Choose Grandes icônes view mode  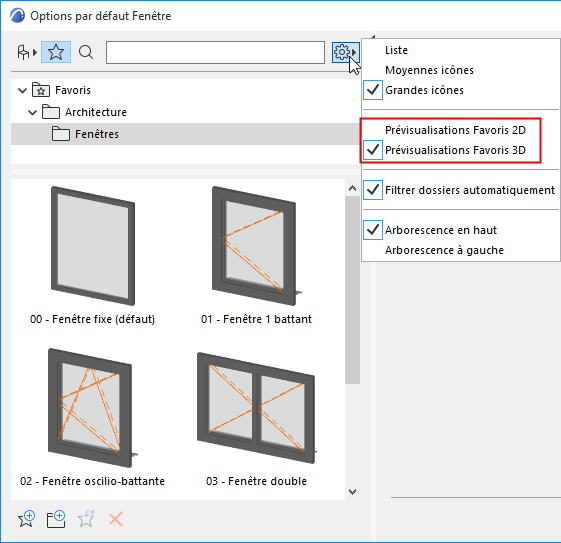424,90
